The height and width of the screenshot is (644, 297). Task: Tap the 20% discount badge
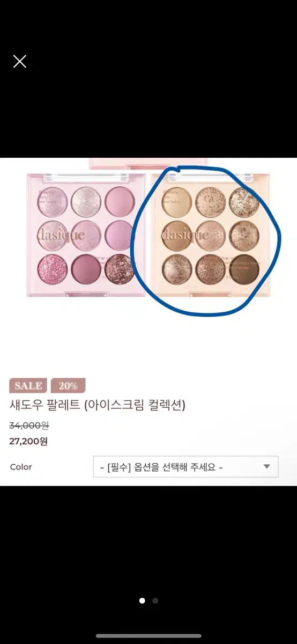pos(68,386)
